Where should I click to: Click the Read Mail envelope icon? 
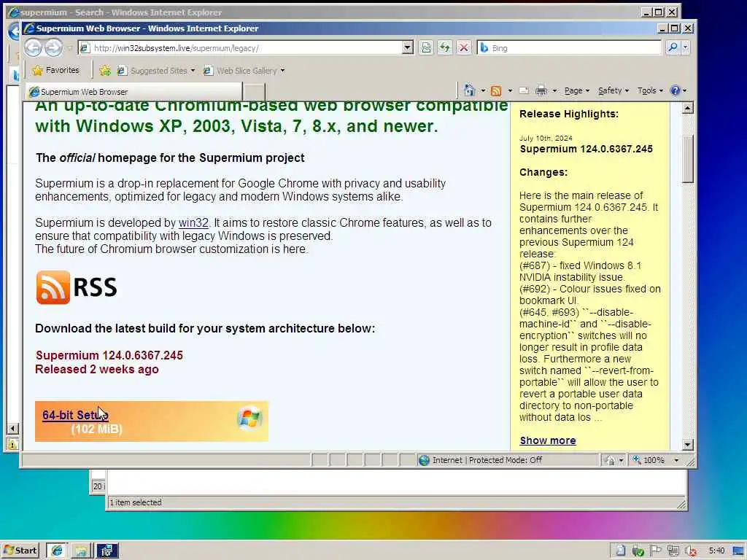pos(524,90)
